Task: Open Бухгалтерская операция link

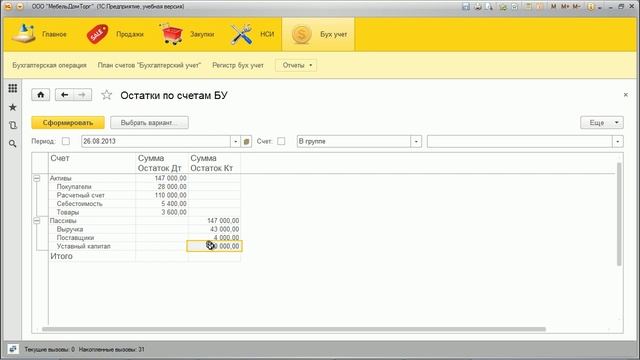Action: click(49, 65)
